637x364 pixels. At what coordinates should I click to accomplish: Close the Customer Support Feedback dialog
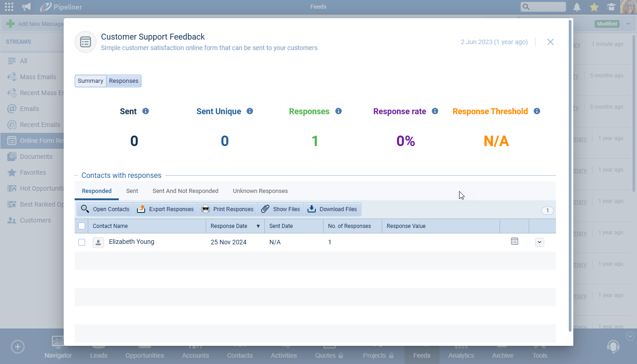(551, 42)
